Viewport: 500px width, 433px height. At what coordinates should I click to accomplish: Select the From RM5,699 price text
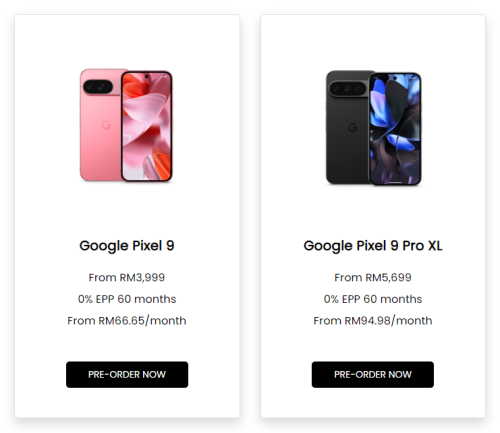373,277
